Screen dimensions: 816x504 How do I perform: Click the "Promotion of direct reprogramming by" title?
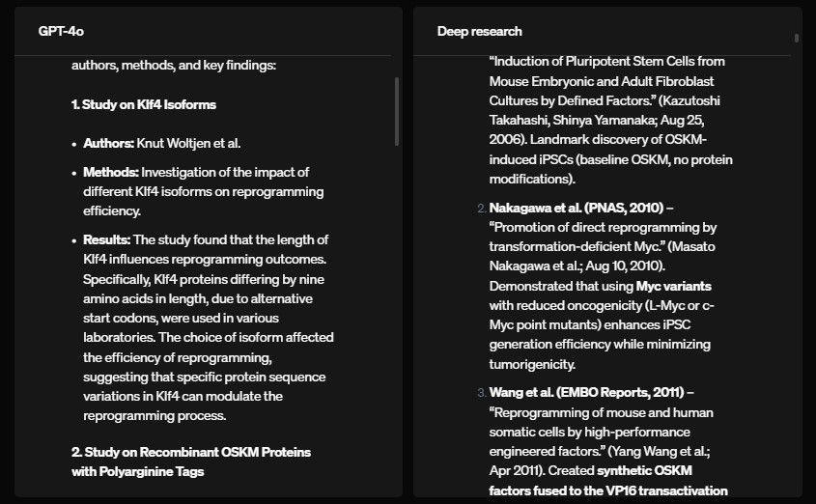click(604, 227)
